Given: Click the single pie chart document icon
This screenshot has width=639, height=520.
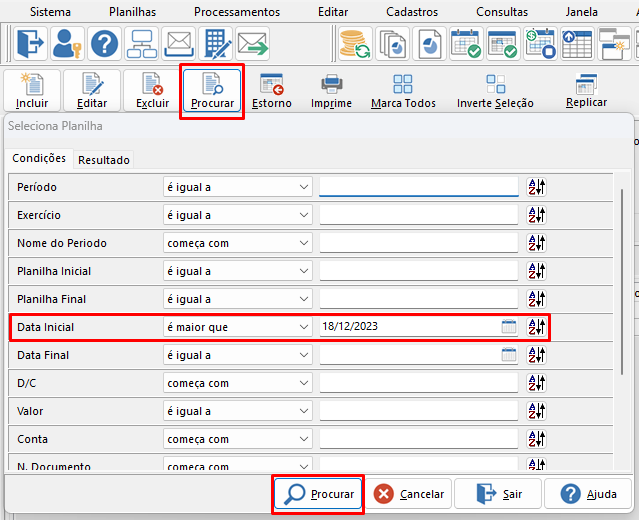Looking at the screenshot, I should tap(430, 44).
